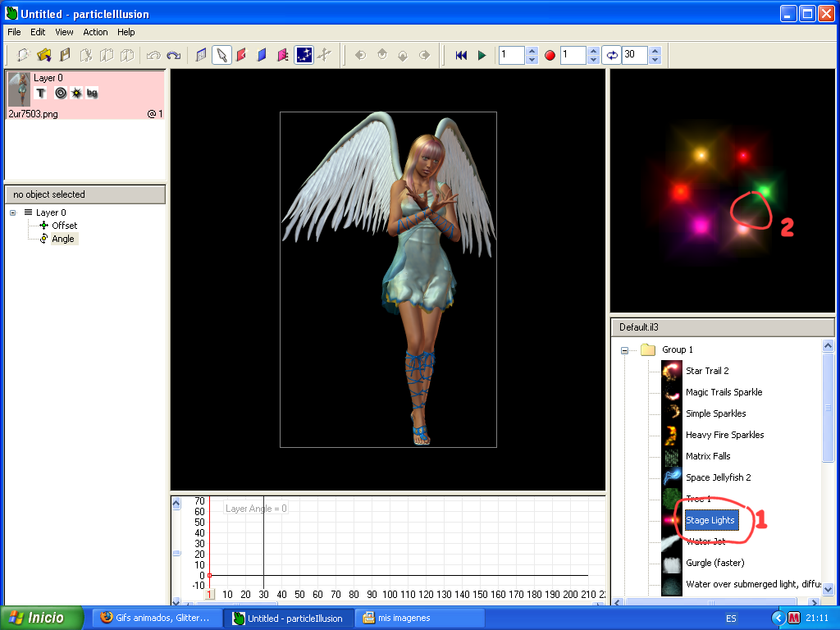This screenshot has height=630, width=840.
Task: Select the Space Jellyfish 2 emitter
Action: pos(719,477)
